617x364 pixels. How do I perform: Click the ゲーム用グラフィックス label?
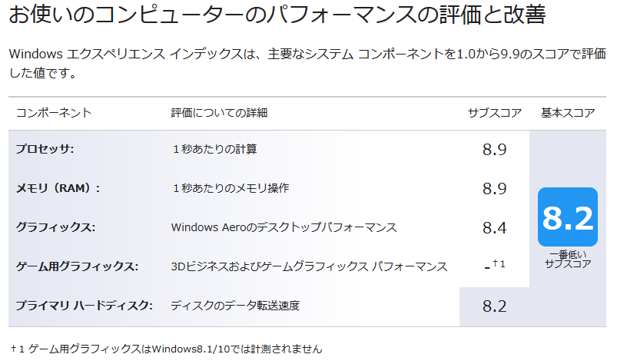[77, 266]
